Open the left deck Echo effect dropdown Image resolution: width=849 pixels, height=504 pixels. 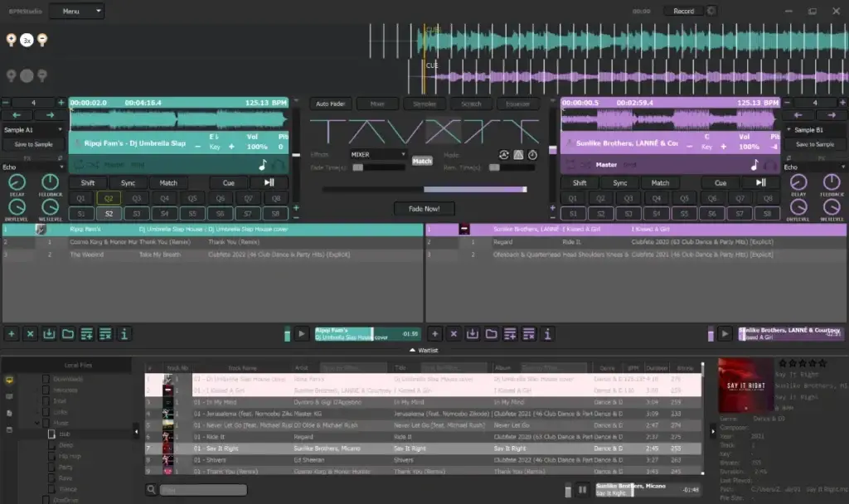32,167
